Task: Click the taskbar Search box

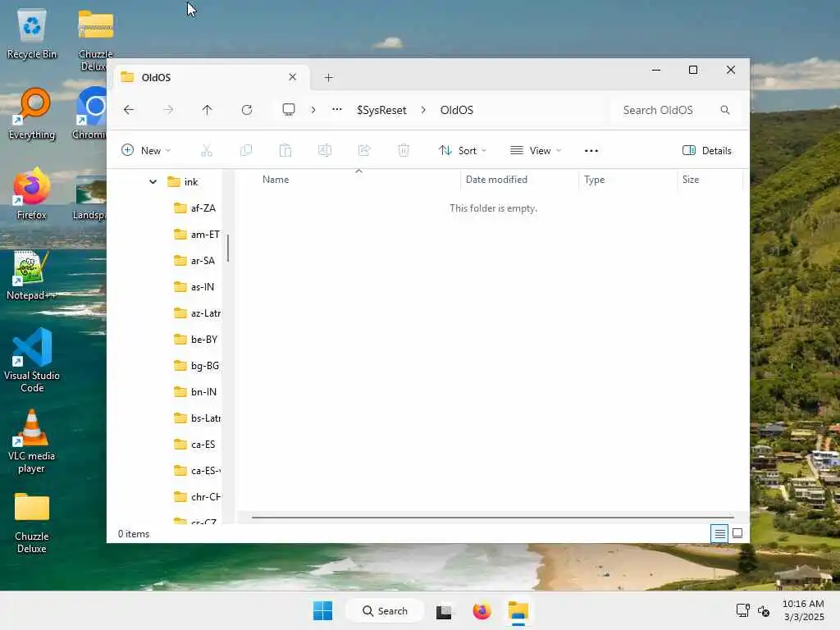Action: (385, 610)
